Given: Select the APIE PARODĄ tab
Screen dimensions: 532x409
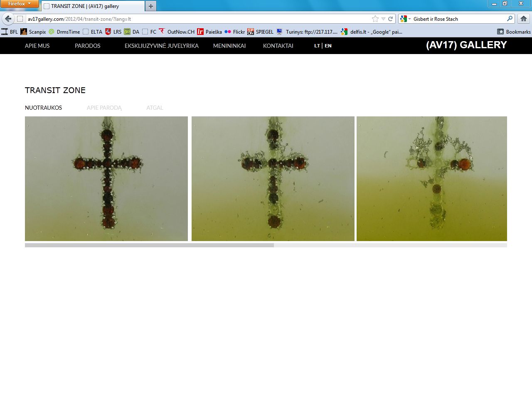Looking at the screenshot, I should tap(104, 108).
